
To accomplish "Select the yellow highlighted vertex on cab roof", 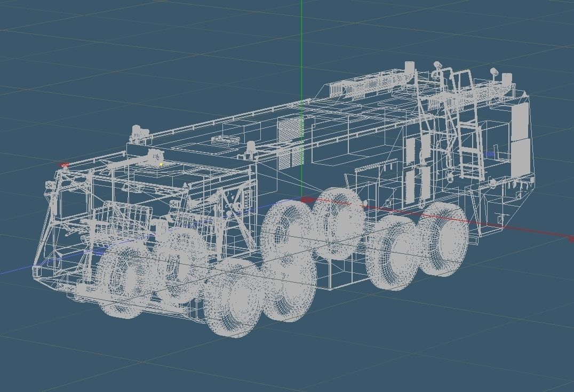I will (x=161, y=164).
